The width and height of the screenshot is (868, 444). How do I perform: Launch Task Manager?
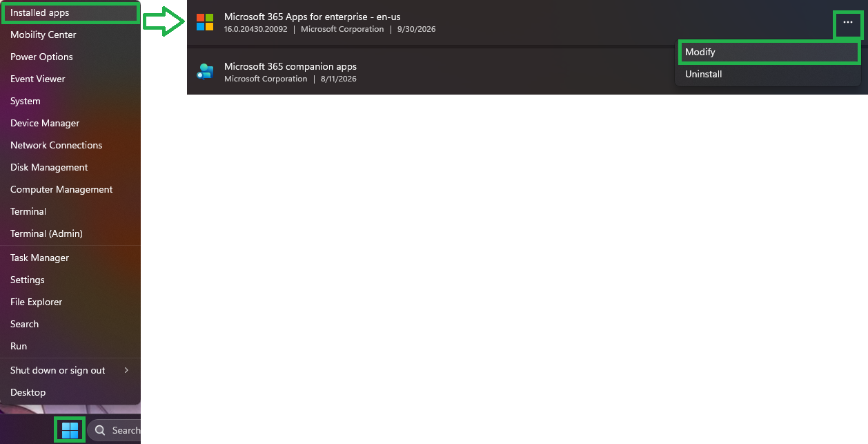point(70,258)
